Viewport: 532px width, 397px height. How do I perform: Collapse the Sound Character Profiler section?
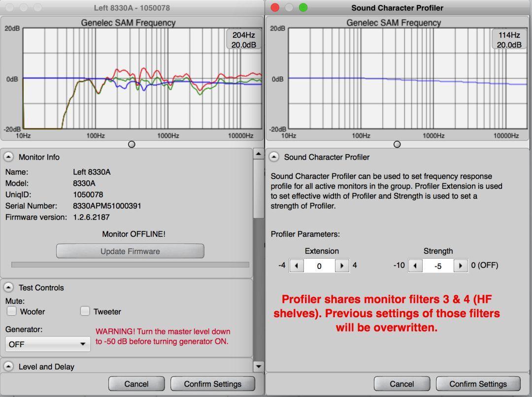pyautogui.click(x=274, y=157)
